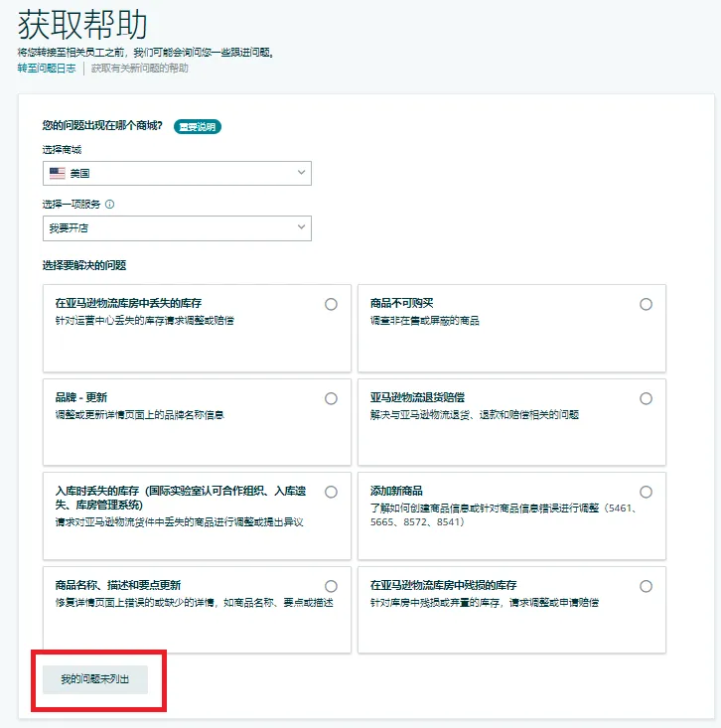The height and width of the screenshot is (728, 721).
Task: Open the 转至问题日志 link
Action: coord(46,69)
